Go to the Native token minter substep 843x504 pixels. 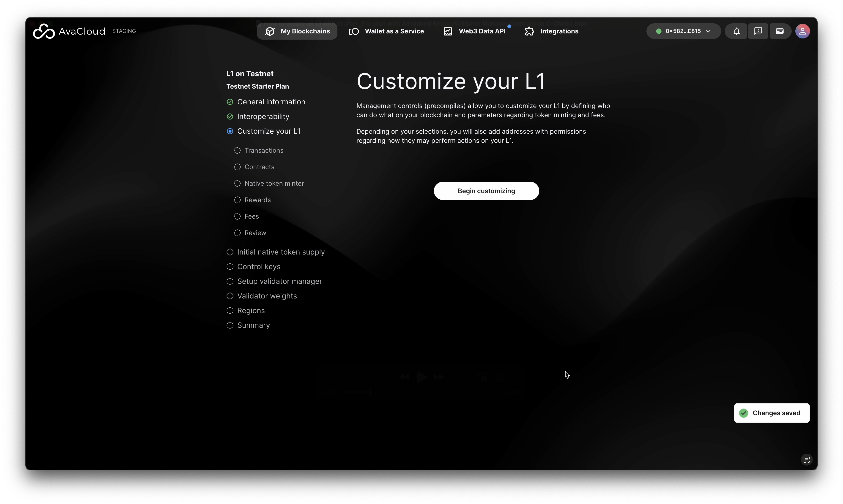coord(274,183)
